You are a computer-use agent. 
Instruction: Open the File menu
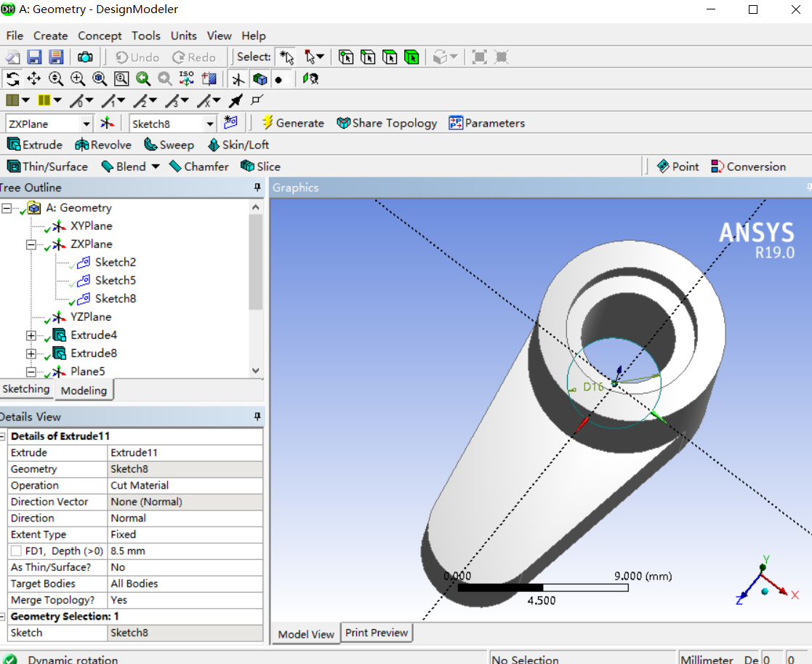coord(15,36)
